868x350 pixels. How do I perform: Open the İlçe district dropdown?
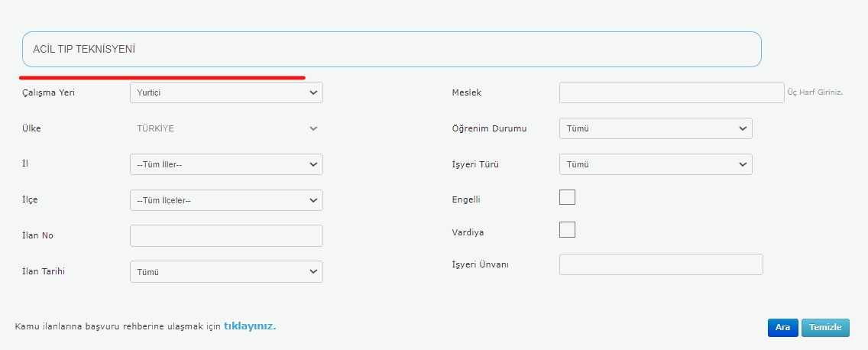coord(226,200)
